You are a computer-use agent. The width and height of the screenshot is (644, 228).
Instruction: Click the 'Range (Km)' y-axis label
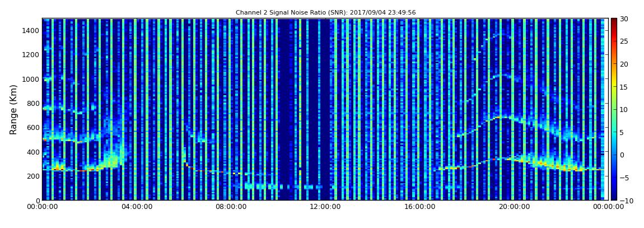pos(13,110)
